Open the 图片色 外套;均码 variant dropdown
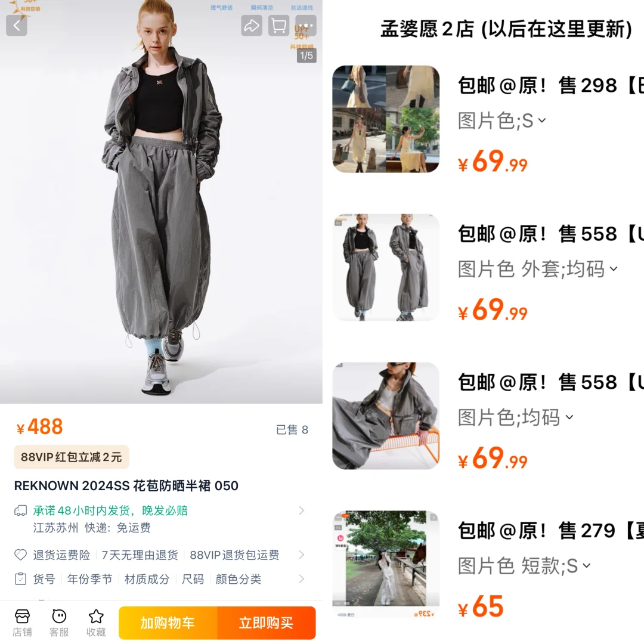Screen dimensions: 644x644 pos(538,270)
